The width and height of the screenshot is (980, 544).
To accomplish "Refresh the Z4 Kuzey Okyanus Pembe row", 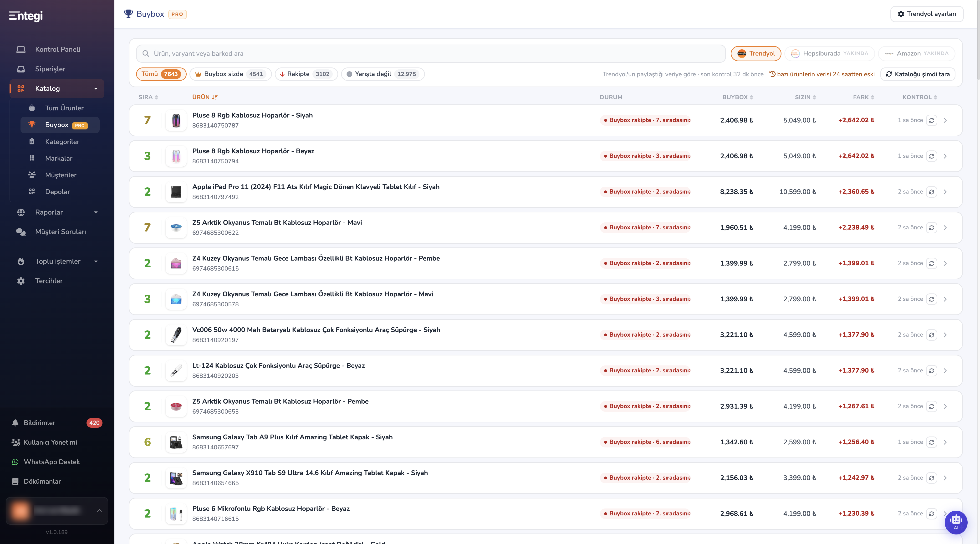I will pos(932,263).
